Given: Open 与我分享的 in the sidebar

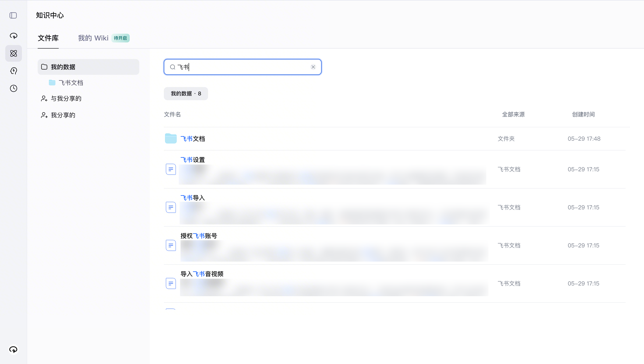Looking at the screenshot, I should (66, 98).
